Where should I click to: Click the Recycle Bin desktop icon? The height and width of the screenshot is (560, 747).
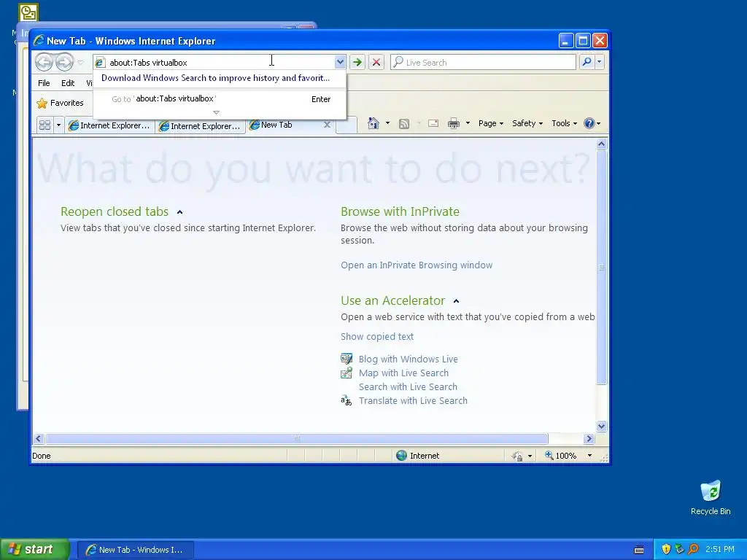pos(711,497)
